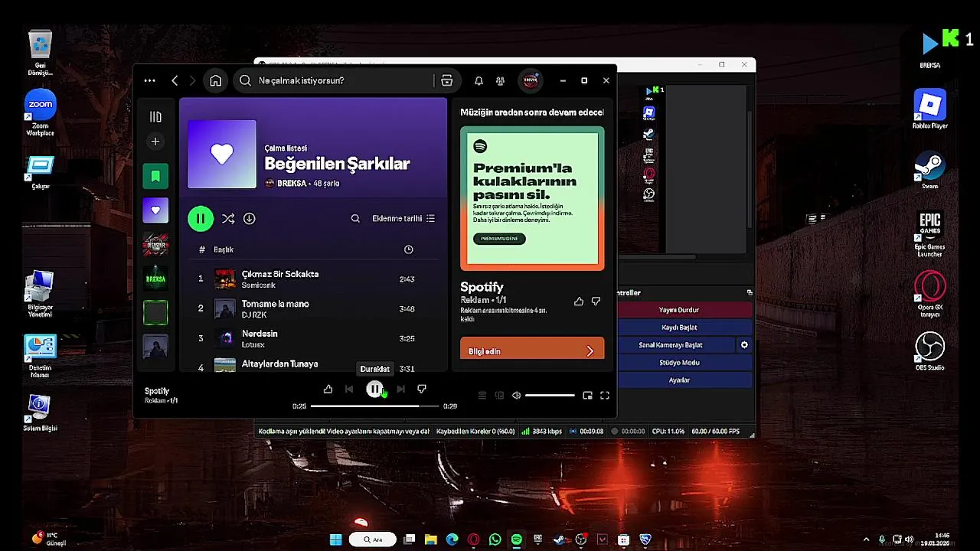Go back using Spotify's left arrow
This screenshot has width=980, height=551.
175,80
